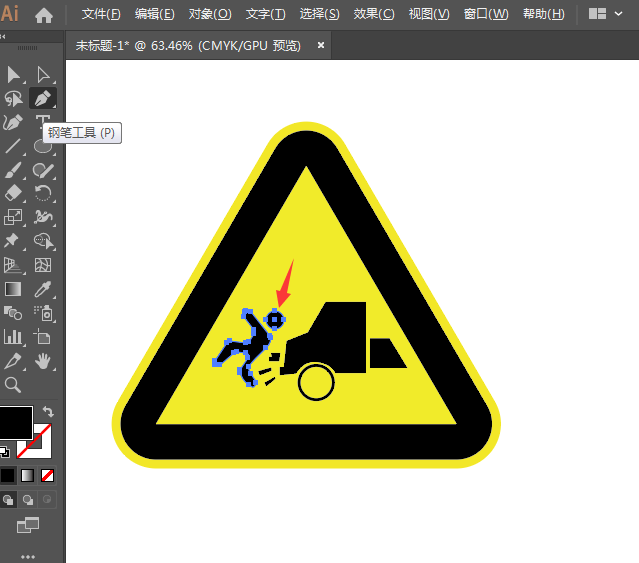Pick the Gradient tool
Viewport: 639px width, 563px height.
coord(13,289)
